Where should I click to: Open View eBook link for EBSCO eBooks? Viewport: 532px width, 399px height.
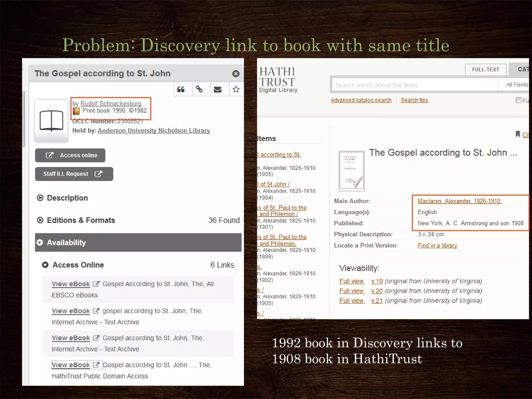[x=71, y=284]
